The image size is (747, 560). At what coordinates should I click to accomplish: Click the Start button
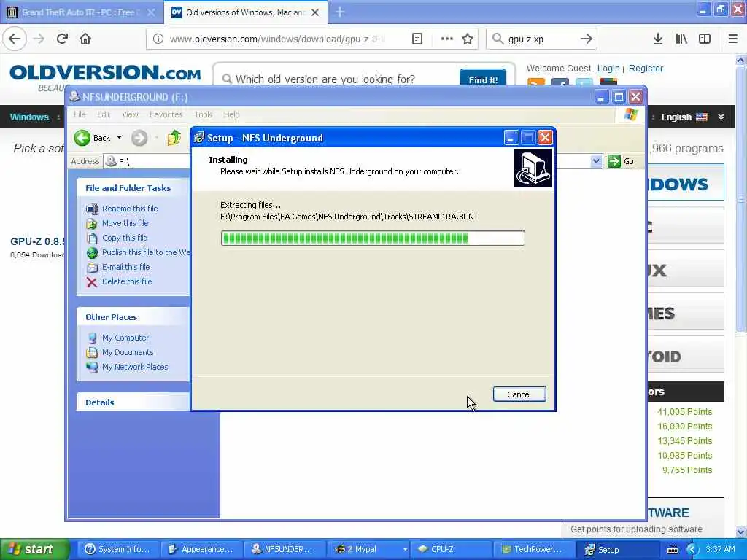click(34, 549)
